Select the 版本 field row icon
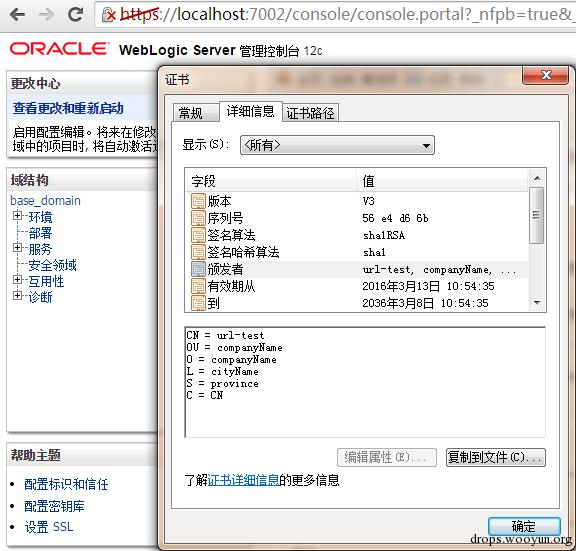 pos(198,201)
